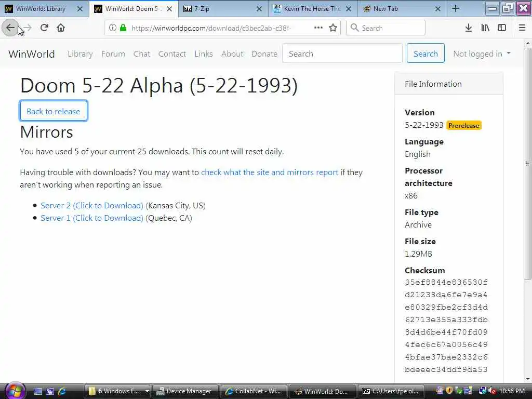Open the Firefox hamburger menu
The width and height of the screenshot is (532, 399).
(522, 28)
